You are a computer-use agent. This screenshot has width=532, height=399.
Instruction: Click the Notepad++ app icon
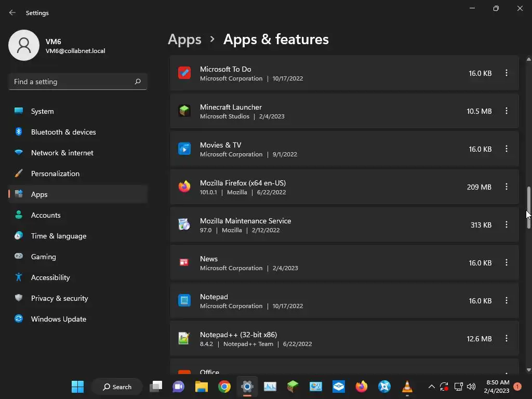click(184, 339)
